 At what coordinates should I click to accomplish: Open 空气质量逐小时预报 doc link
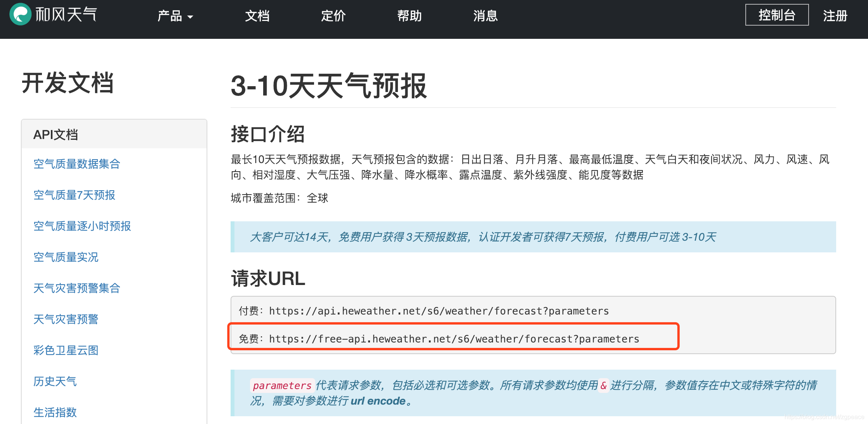pyautogui.click(x=82, y=226)
